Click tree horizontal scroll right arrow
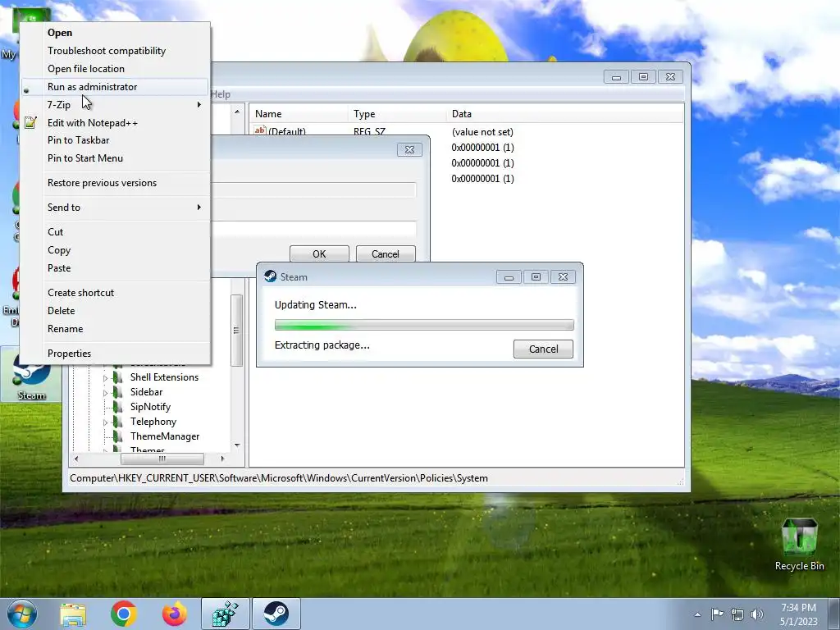Image resolution: width=840 pixels, height=630 pixels. click(x=223, y=459)
